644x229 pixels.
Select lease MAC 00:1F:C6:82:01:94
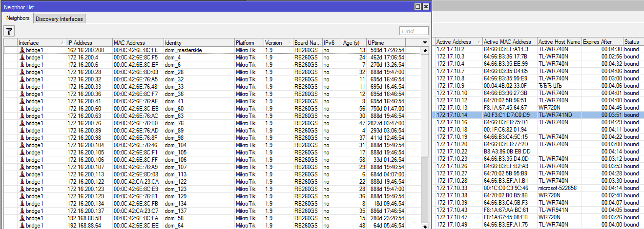[x=506, y=130]
